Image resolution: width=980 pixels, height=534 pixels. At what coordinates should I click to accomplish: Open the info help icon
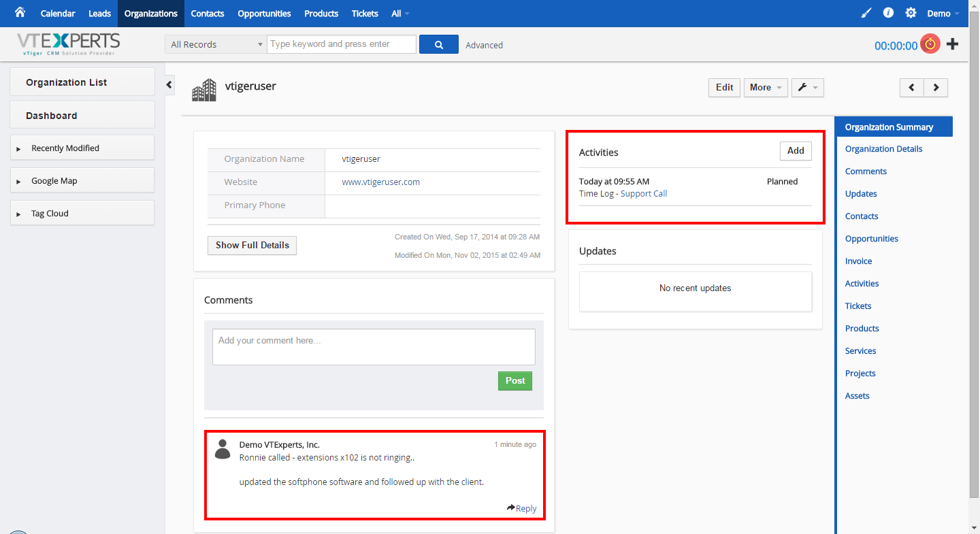click(888, 13)
